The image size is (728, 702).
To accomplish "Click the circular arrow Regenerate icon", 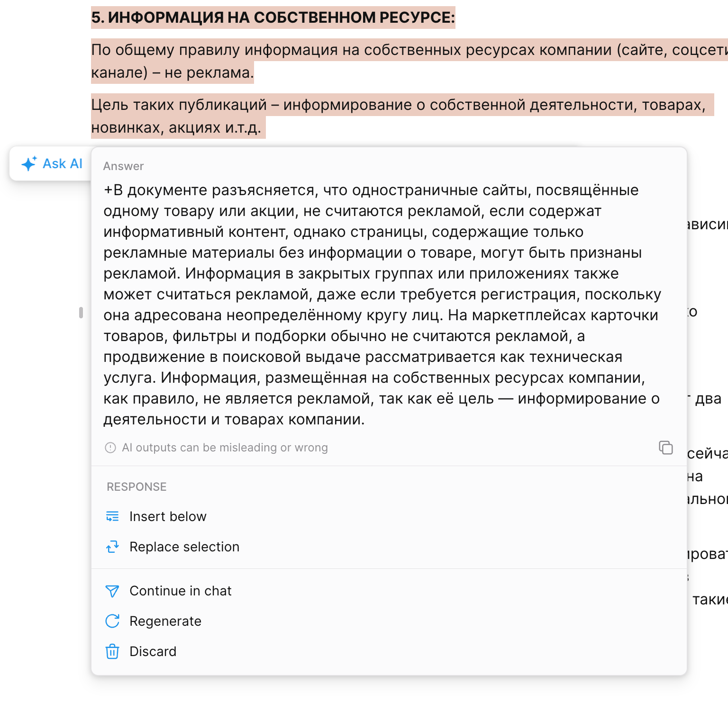I will click(112, 621).
